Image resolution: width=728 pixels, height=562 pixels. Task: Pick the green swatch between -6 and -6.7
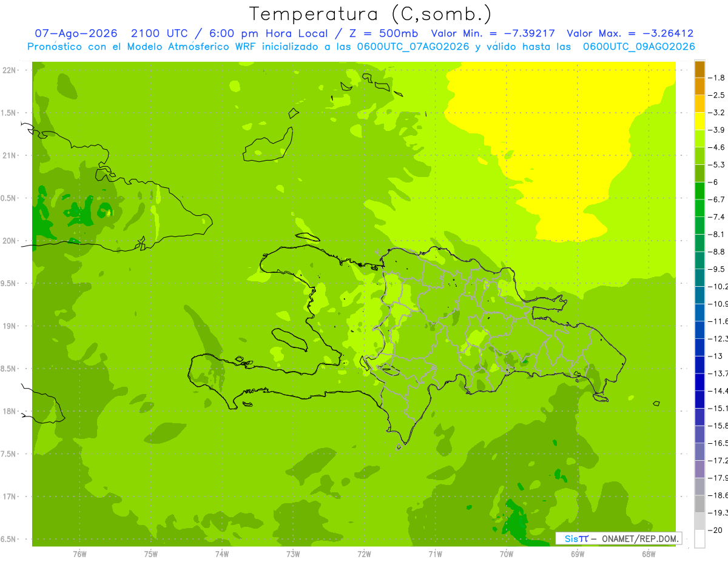[699, 190]
